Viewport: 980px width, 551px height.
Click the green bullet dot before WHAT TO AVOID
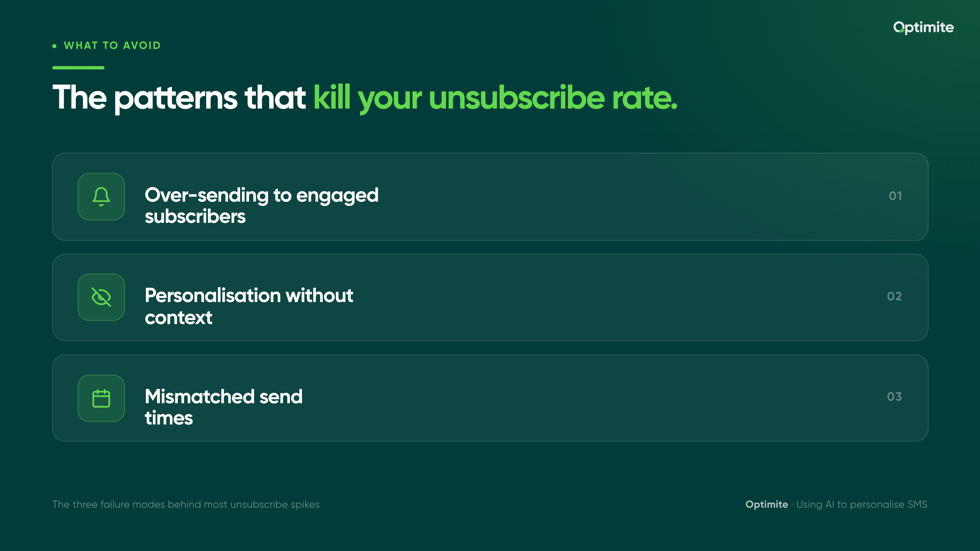coord(54,46)
